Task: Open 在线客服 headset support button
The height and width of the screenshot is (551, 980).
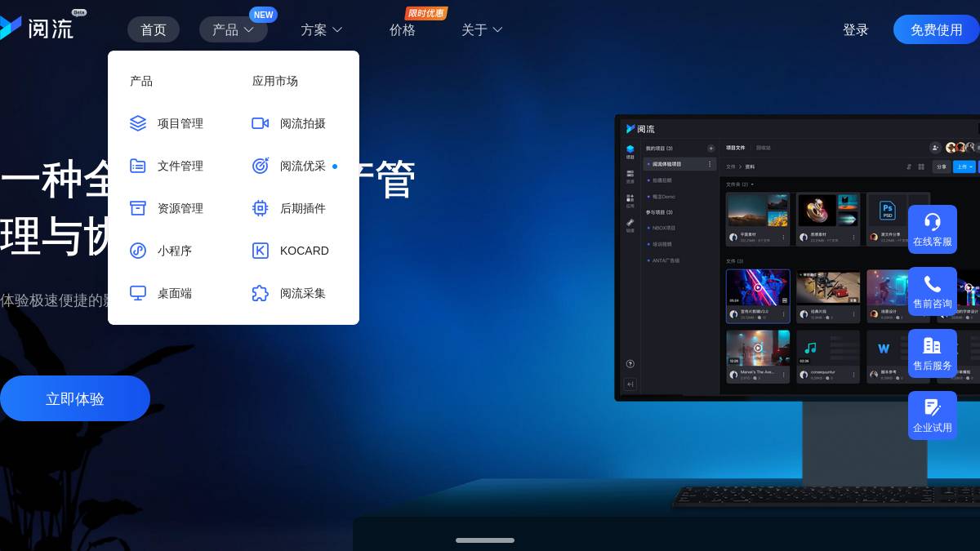Action: pyautogui.click(x=933, y=229)
